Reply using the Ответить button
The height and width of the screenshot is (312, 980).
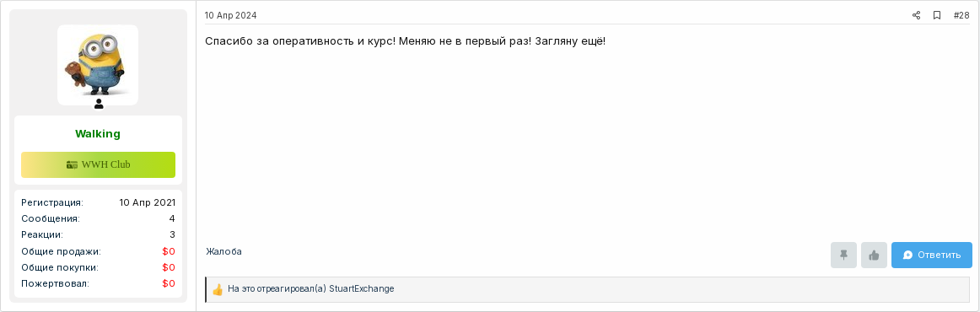932,256
